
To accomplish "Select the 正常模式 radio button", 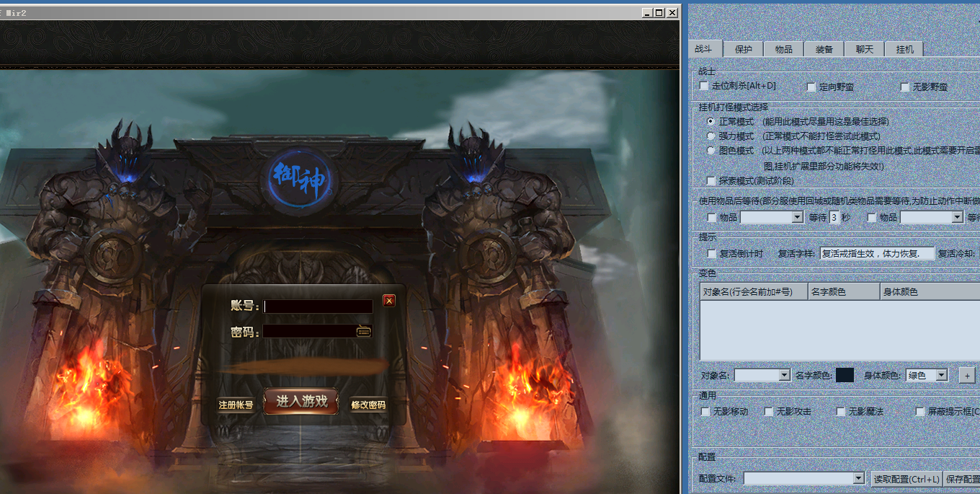I will point(711,121).
